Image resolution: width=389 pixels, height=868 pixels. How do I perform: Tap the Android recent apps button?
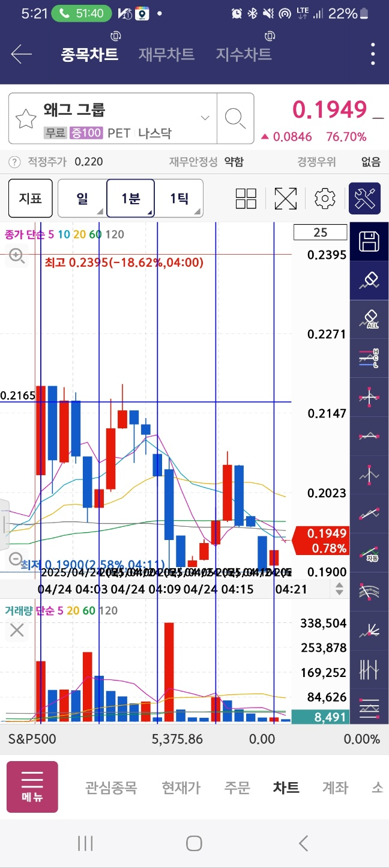(x=85, y=843)
